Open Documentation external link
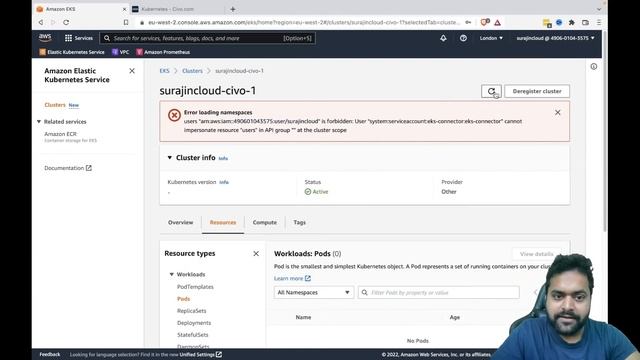 point(68,168)
